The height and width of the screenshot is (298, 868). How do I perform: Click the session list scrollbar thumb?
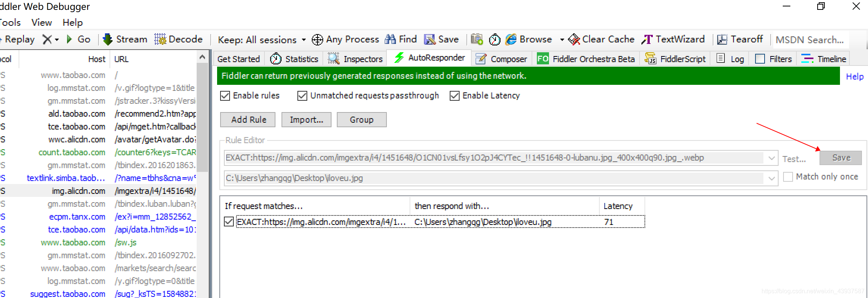click(203, 117)
